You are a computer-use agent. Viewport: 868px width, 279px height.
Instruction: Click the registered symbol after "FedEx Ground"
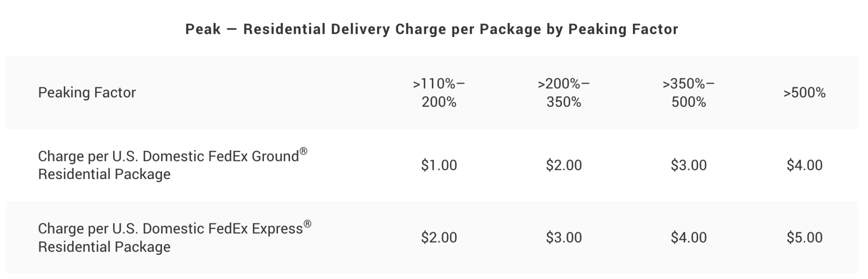303,151
